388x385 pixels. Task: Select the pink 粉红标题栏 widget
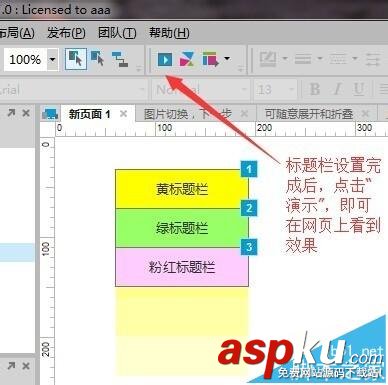tap(182, 267)
